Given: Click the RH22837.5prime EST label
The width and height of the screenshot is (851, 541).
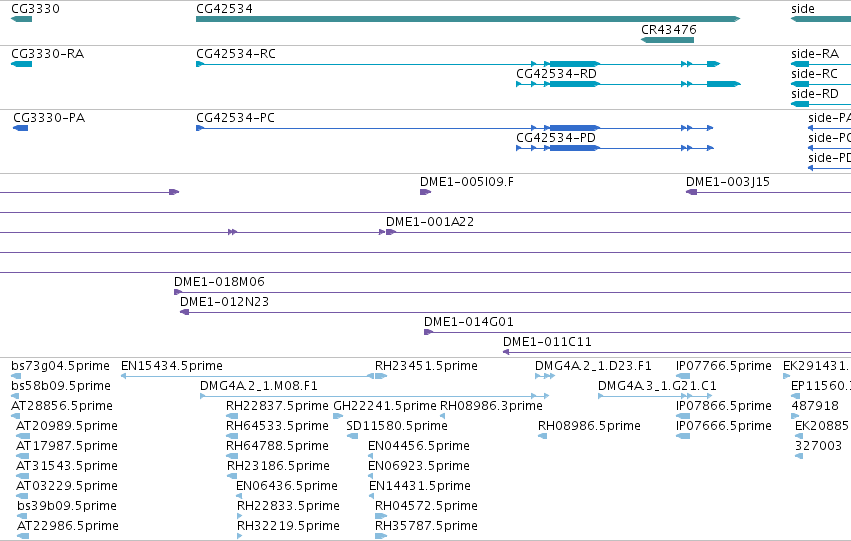Looking at the screenshot, I should (x=277, y=406).
